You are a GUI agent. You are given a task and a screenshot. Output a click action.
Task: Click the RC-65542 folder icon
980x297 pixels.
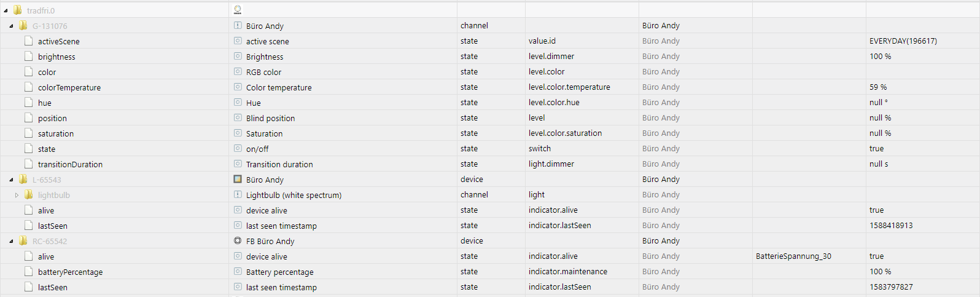tap(23, 240)
